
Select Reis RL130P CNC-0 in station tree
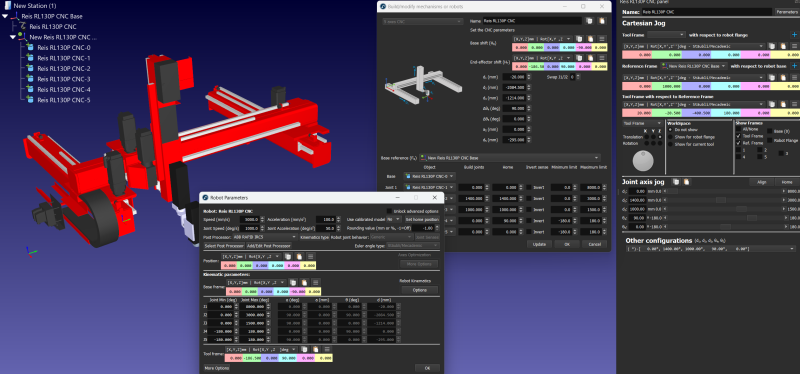(64, 47)
